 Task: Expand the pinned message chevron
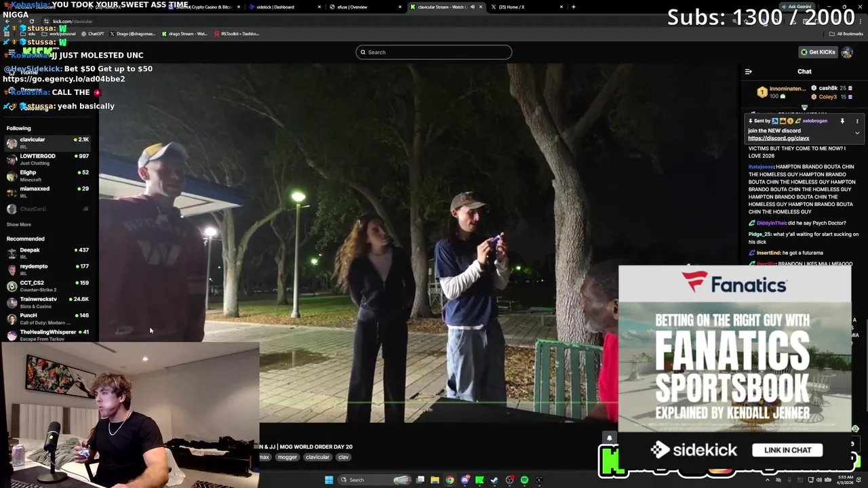(x=857, y=133)
